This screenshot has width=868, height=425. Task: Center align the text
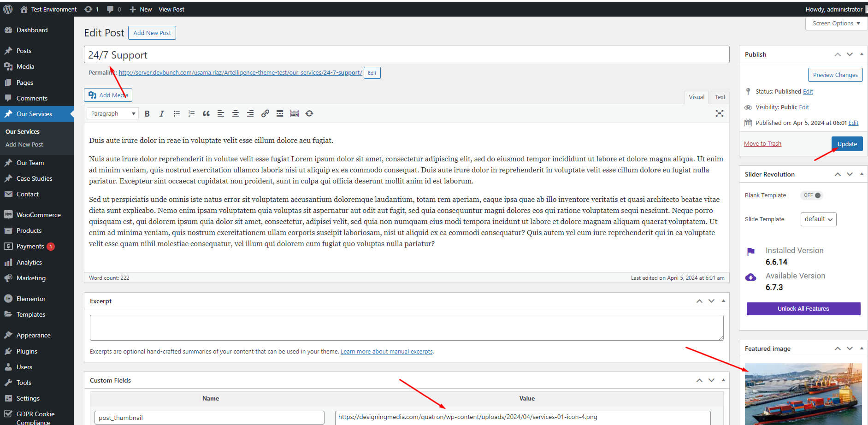(x=236, y=113)
